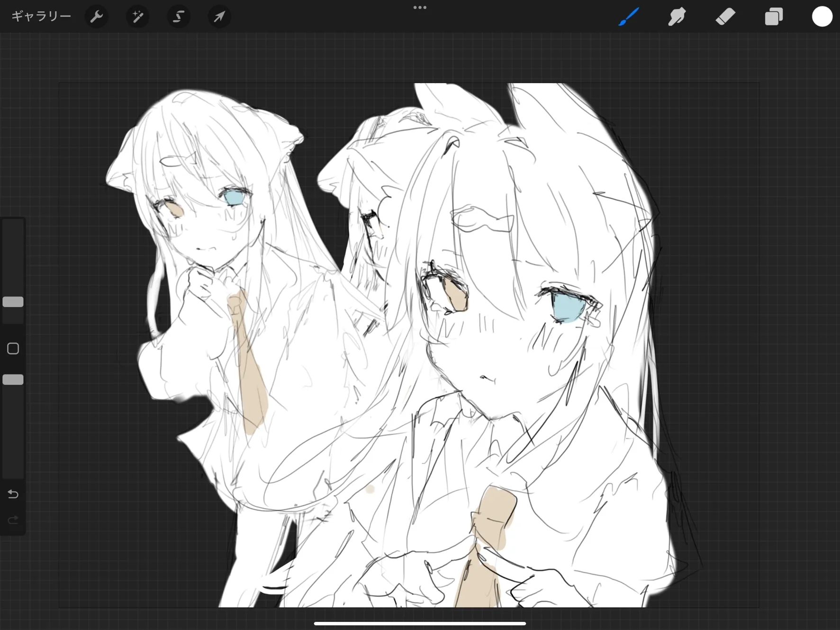The height and width of the screenshot is (630, 840).
Task: Select the Smudge tool
Action: coord(677,17)
